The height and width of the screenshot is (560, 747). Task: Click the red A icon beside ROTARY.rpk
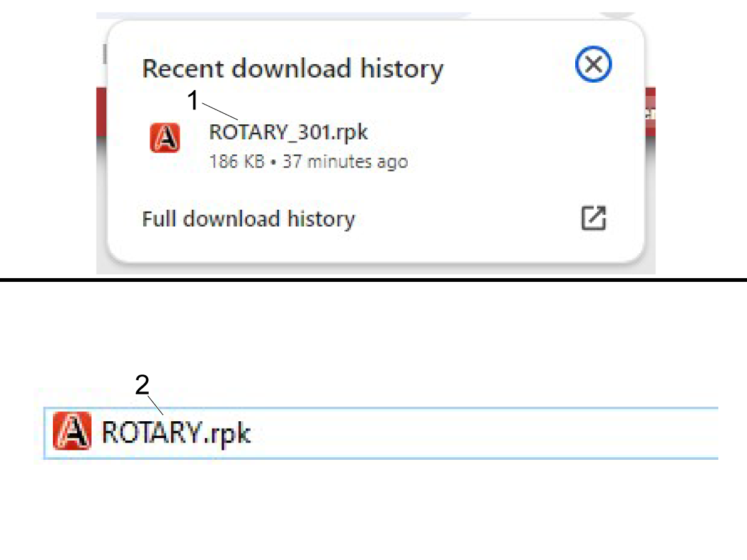72,431
